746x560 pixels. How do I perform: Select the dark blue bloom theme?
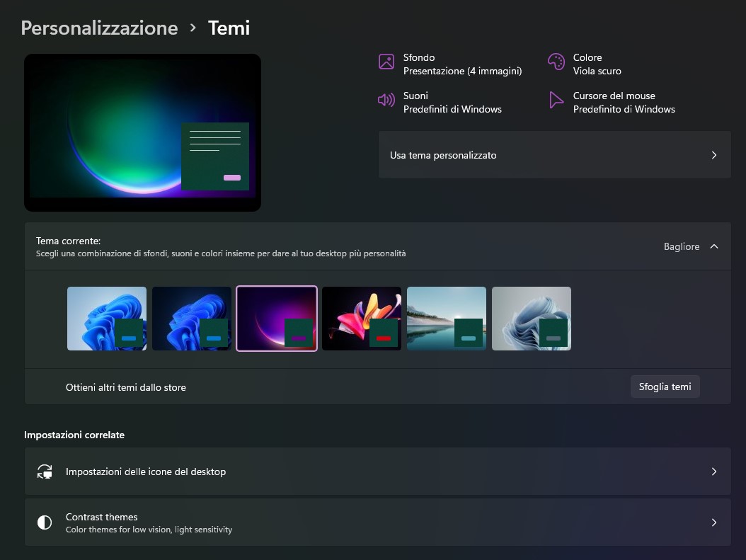pyautogui.click(x=192, y=319)
